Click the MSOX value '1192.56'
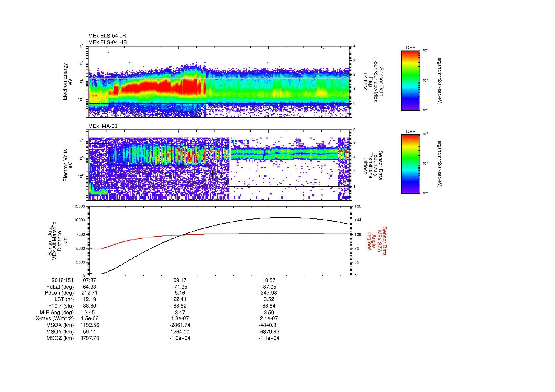 click(x=89, y=325)
